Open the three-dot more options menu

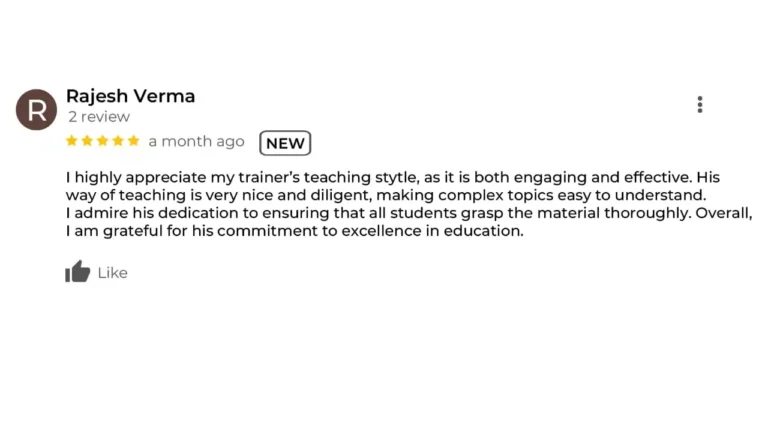tap(700, 104)
